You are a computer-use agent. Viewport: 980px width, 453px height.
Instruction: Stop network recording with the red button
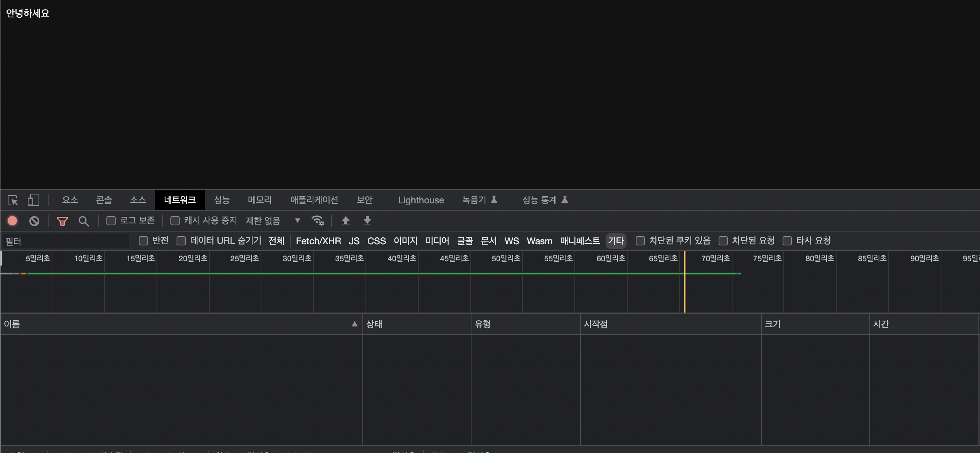coord(12,221)
